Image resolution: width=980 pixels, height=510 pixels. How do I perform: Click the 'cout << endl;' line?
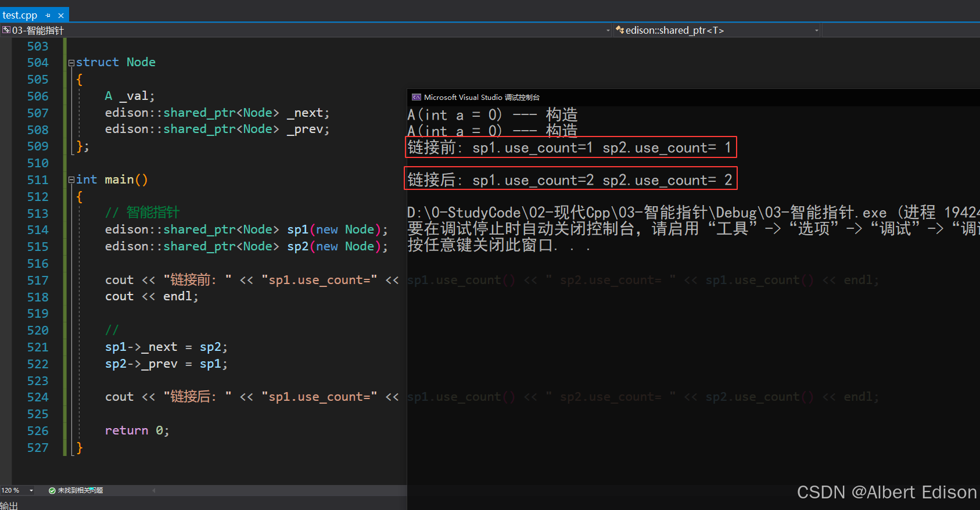tap(152, 297)
